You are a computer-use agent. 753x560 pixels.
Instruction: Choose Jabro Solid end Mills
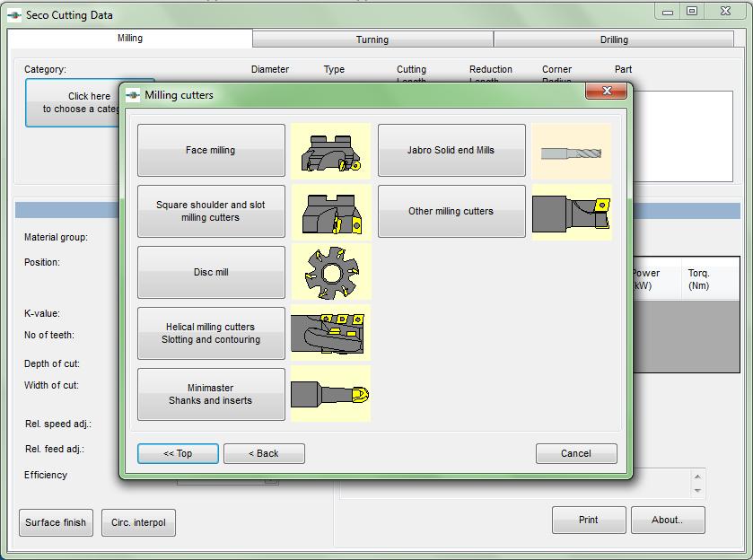(x=451, y=151)
